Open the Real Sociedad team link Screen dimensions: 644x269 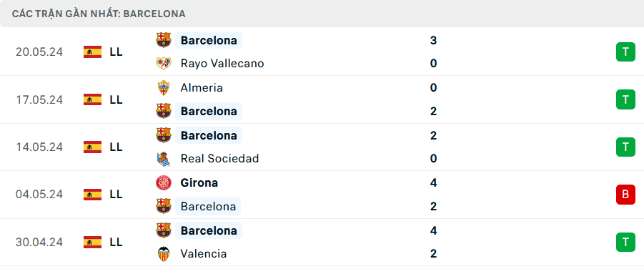click(x=219, y=159)
